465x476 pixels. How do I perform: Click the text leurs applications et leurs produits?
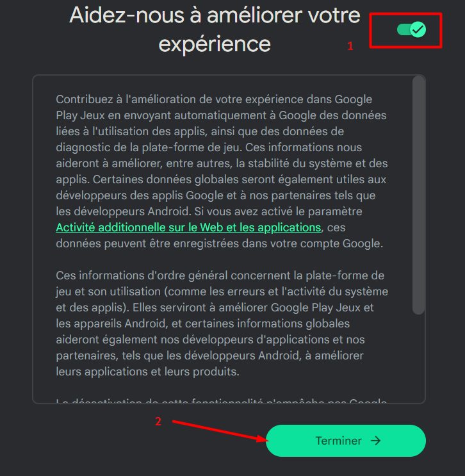click(x=147, y=372)
